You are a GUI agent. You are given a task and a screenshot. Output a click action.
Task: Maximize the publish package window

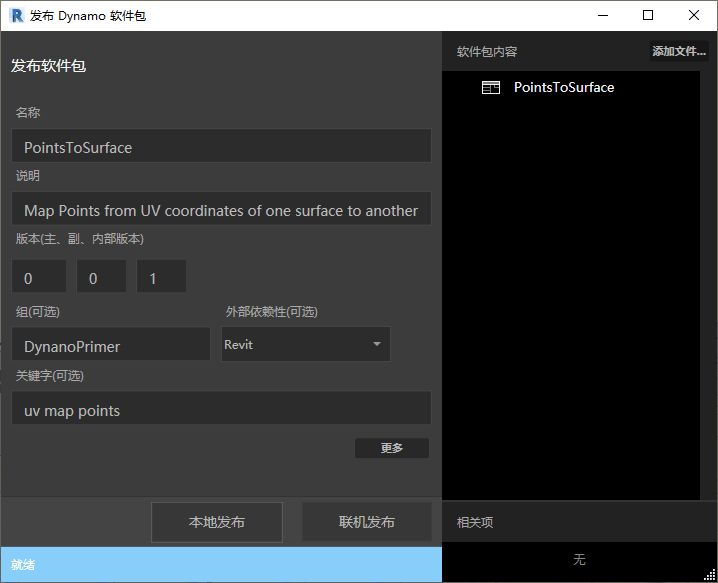coord(648,15)
